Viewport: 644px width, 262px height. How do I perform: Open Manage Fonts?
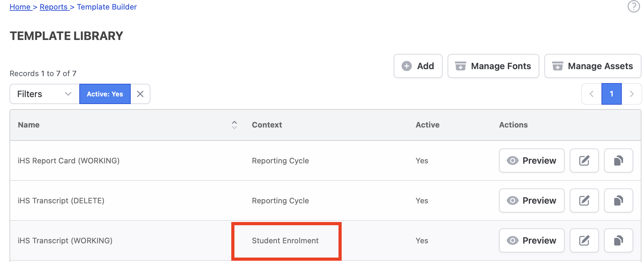[x=493, y=66]
